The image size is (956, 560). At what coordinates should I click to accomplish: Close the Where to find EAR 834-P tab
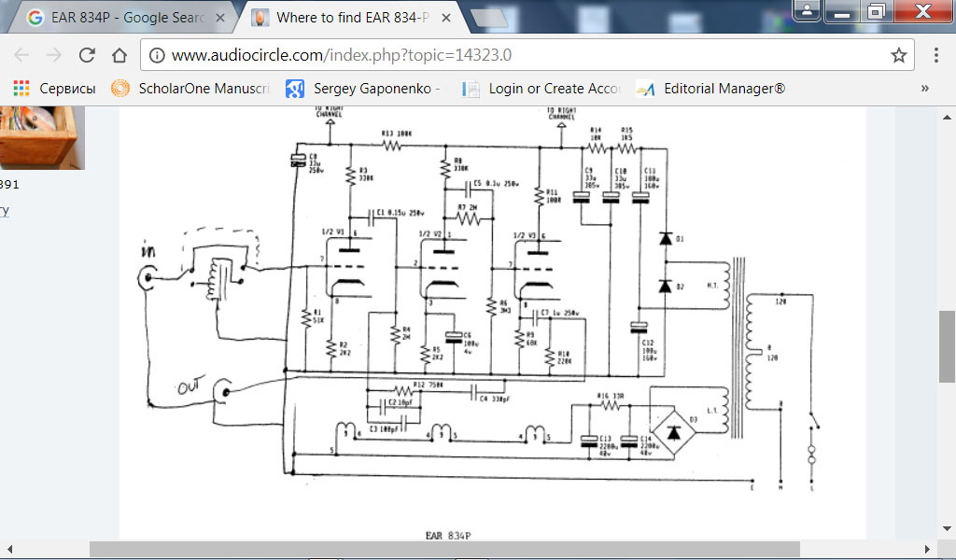tap(446, 19)
